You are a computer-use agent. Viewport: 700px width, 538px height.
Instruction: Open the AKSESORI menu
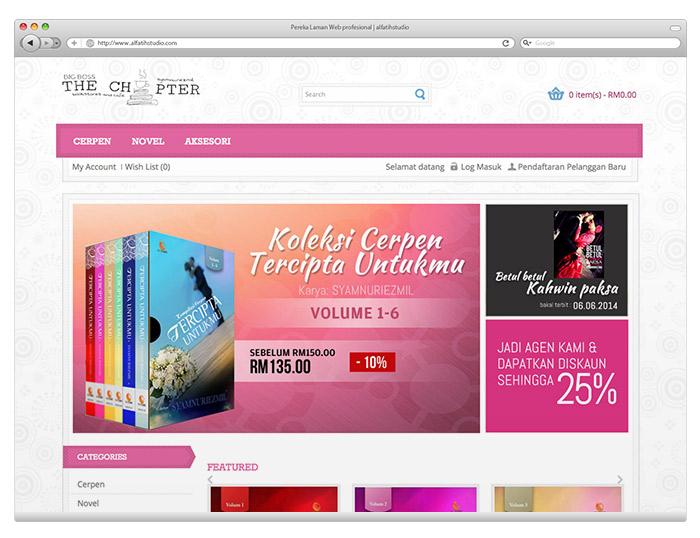tap(208, 141)
